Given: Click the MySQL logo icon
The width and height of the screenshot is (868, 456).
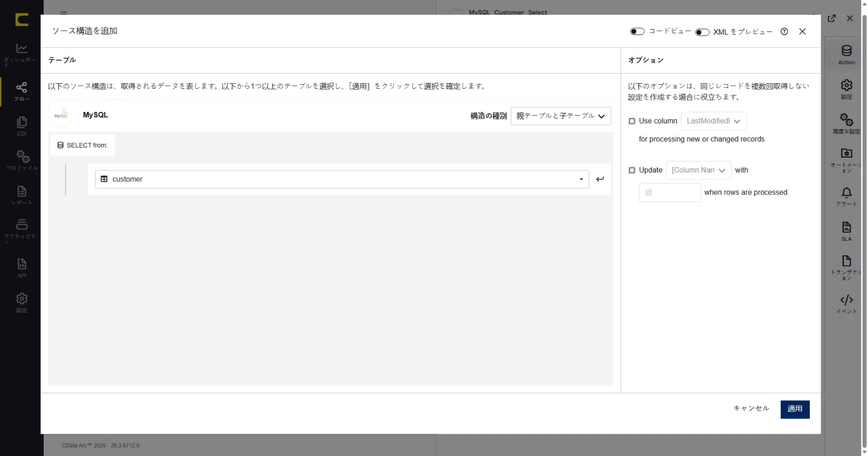Looking at the screenshot, I should coord(61,115).
